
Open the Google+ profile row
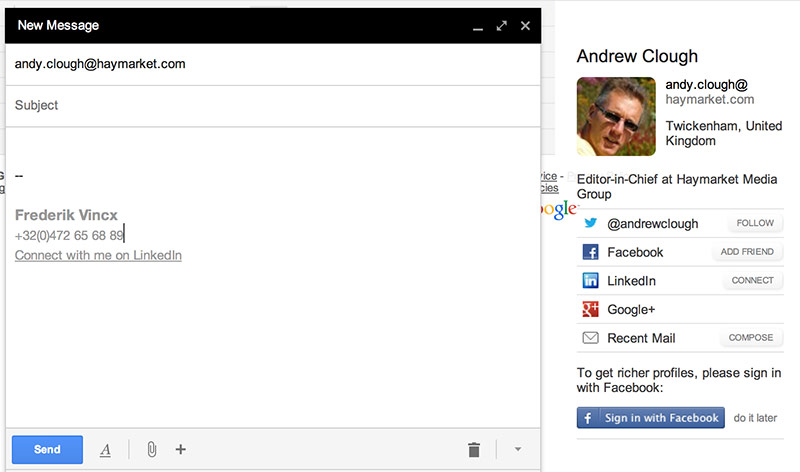pos(680,309)
